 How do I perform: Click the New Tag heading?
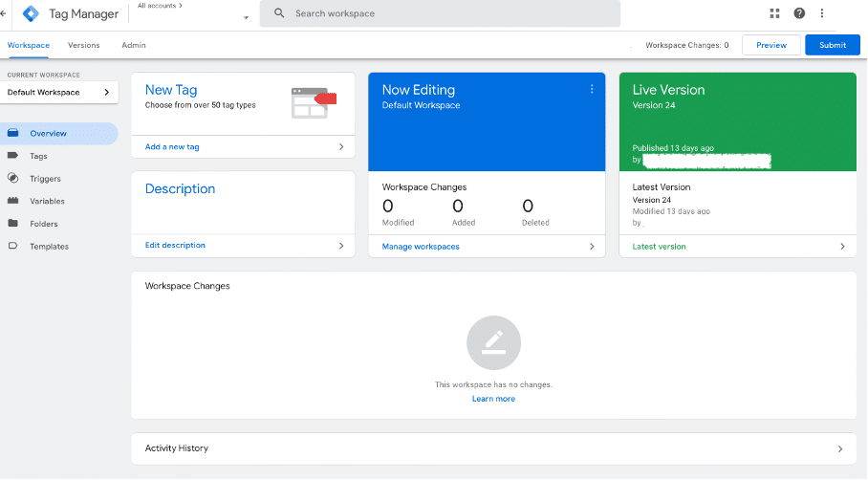coord(171,90)
